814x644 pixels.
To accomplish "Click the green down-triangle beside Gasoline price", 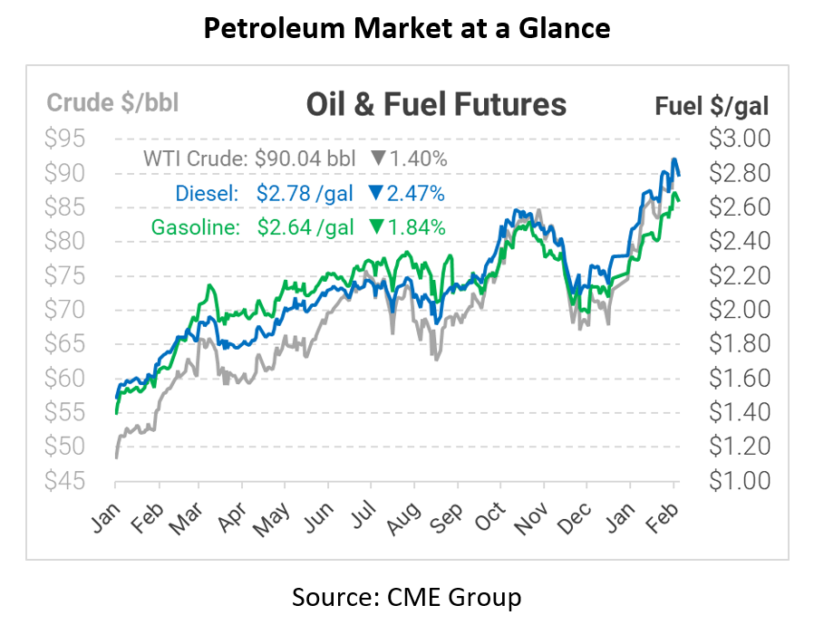I will pyautogui.click(x=374, y=227).
